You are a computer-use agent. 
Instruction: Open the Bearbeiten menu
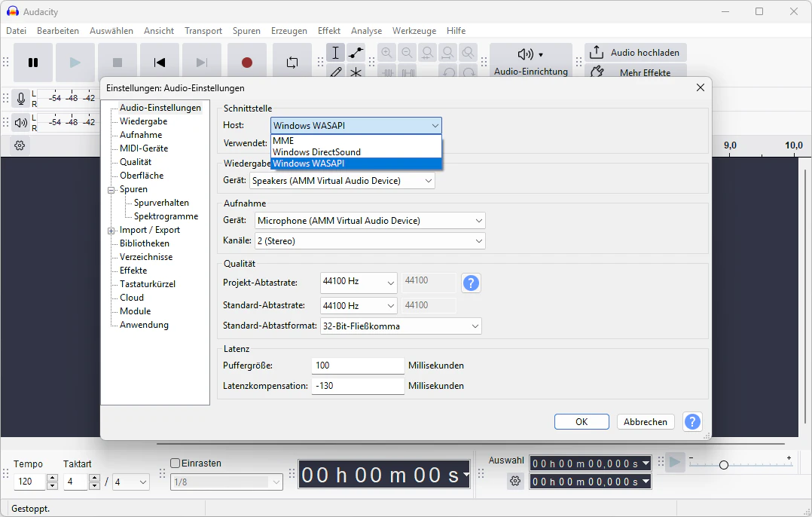click(58, 31)
